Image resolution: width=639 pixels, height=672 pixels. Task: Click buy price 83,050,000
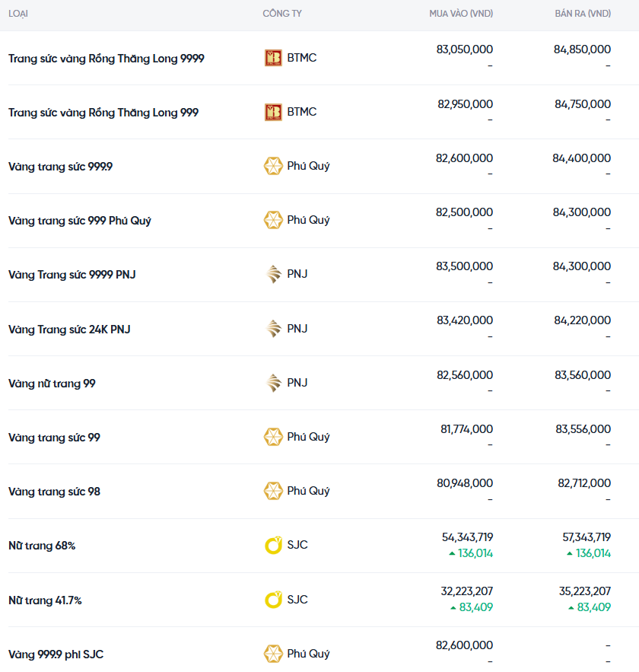[465, 49]
